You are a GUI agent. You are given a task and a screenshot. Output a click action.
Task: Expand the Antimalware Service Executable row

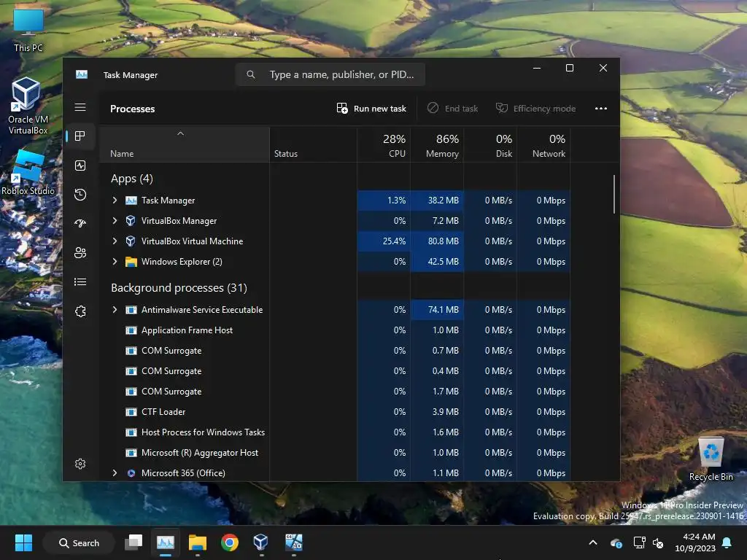(x=115, y=309)
